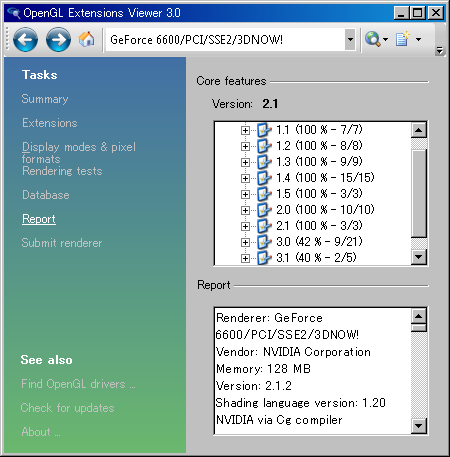Click the checkmark icon for version 3.0
This screenshot has height=457, width=450.
[263, 242]
